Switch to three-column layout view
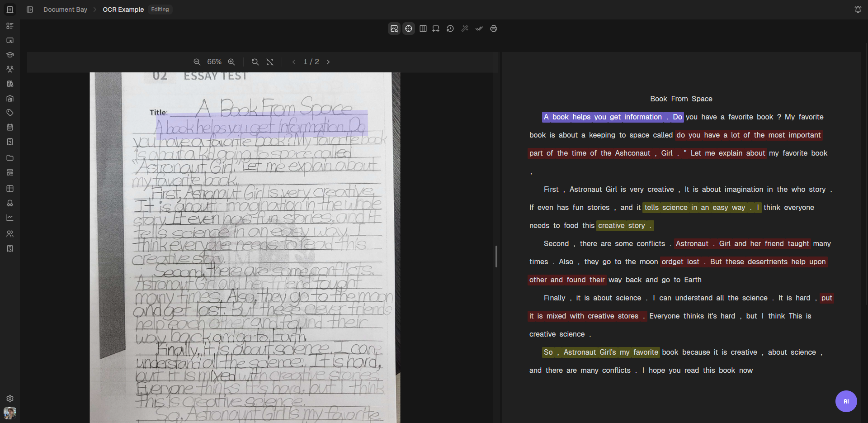This screenshot has height=423, width=868. click(423, 28)
